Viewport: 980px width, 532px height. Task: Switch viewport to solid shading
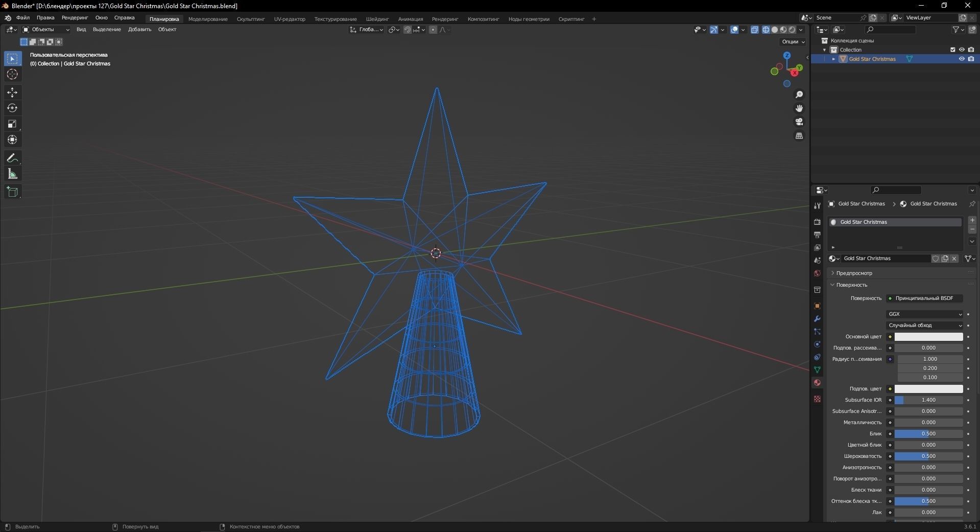point(775,30)
